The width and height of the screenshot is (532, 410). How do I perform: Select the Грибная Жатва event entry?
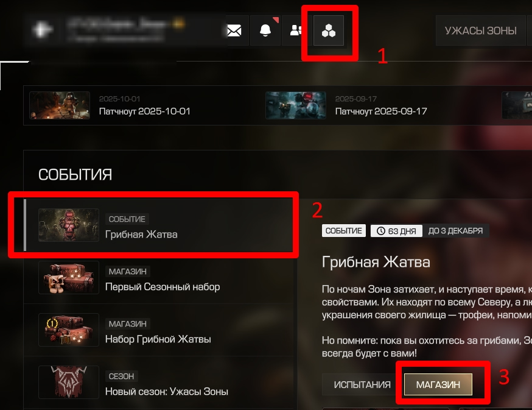159,225
